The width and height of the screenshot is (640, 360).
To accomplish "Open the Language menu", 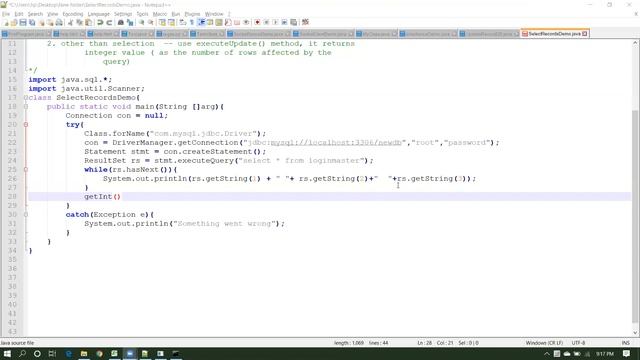I will coord(99,14).
